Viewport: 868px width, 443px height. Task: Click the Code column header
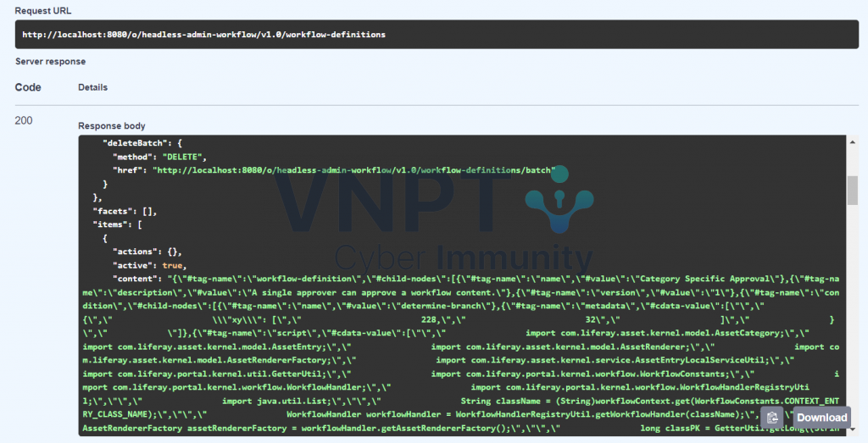pyautogui.click(x=27, y=87)
